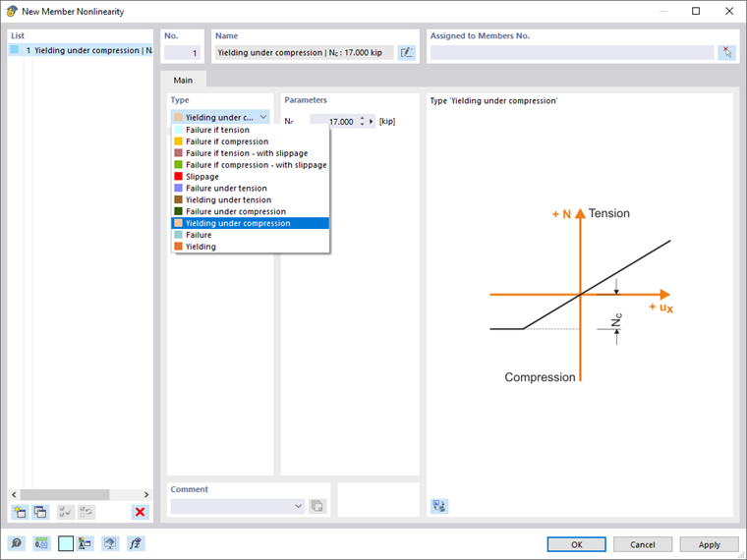Click the Apply button
The image size is (747, 560).
[x=709, y=544]
